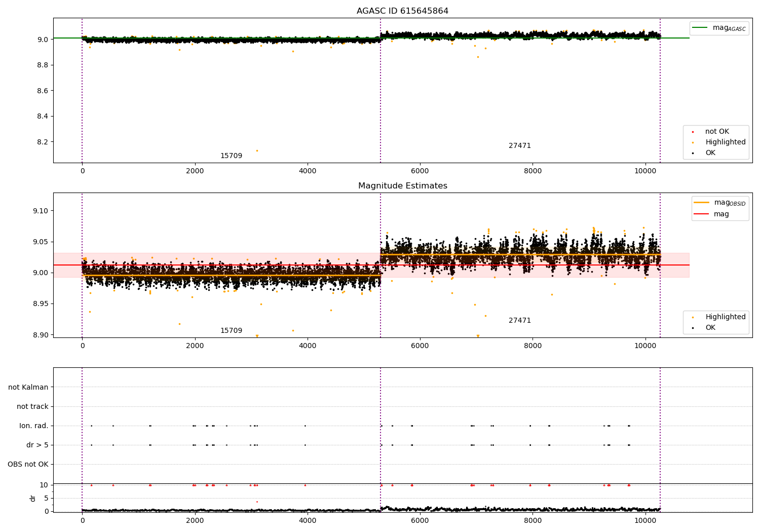Click the 'dr' axis label
This screenshot has height=532, width=760.
(33, 498)
